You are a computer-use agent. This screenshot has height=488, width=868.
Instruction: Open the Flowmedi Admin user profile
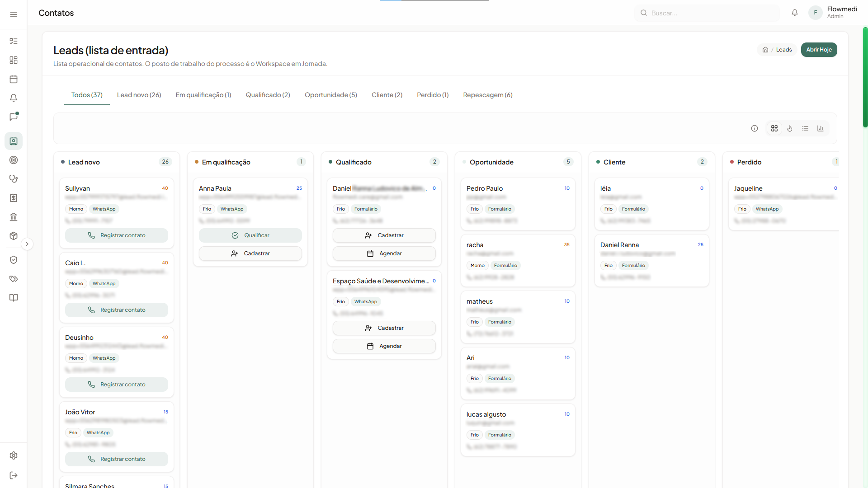(x=833, y=13)
